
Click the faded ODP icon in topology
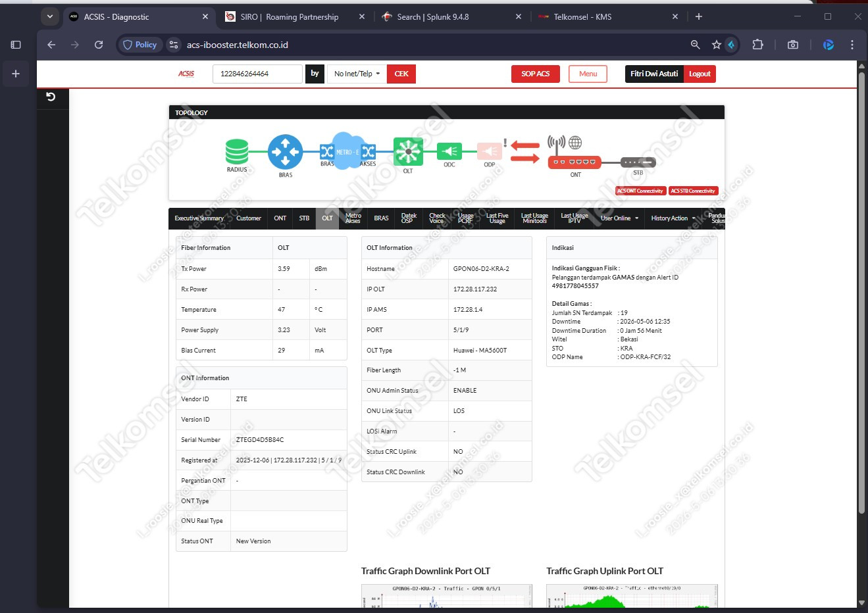point(490,151)
